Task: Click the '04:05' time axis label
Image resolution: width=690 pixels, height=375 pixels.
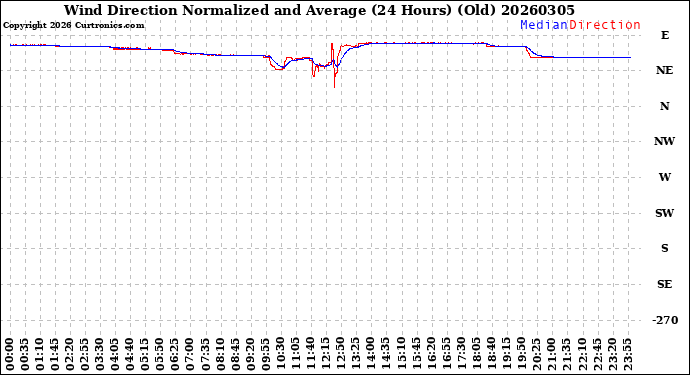Action: point(115,355)
